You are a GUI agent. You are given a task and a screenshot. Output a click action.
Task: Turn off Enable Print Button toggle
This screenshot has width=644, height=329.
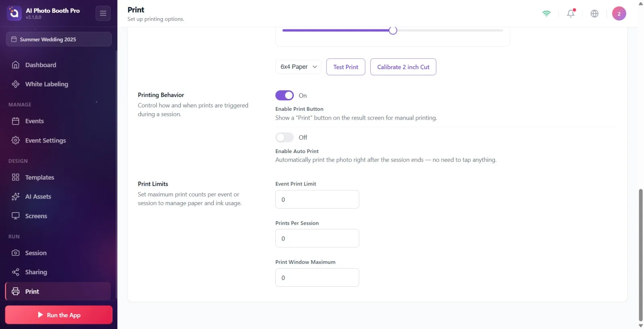[x=285, y=95]
